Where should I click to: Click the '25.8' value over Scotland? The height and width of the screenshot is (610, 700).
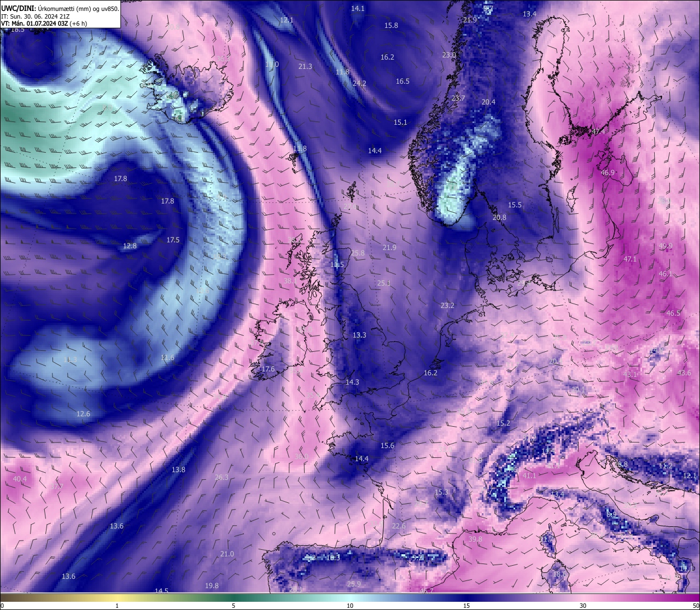pyautogui.click(x=358, y=253)
